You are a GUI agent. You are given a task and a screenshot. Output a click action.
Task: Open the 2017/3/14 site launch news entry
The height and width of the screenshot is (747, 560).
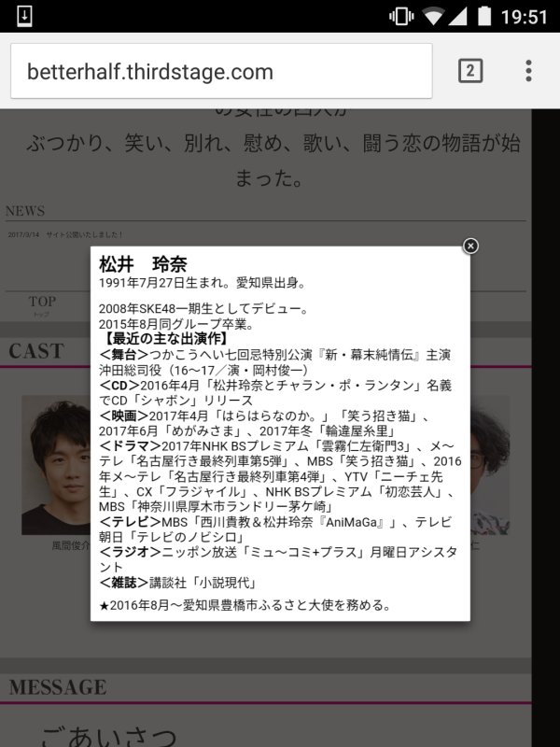pos(65,234)
